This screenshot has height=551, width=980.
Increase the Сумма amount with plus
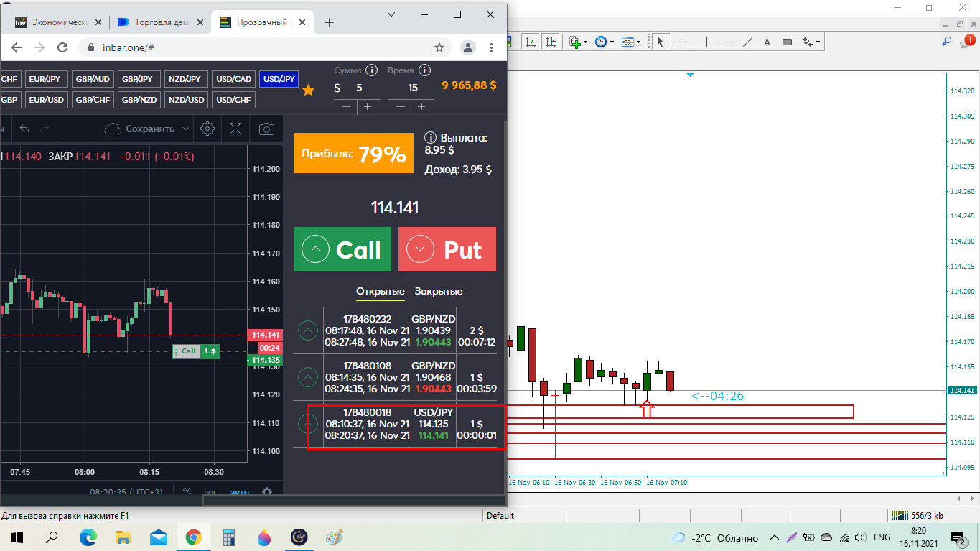[368, 107]
